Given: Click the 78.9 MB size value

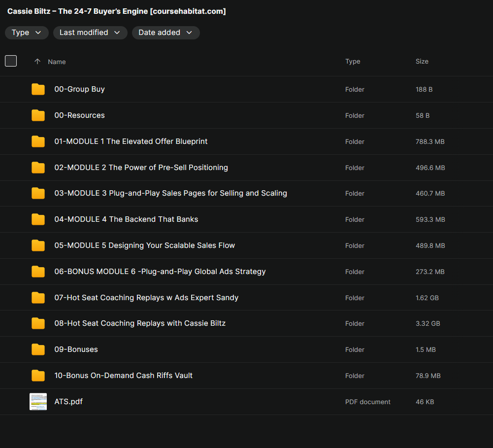Looking at the screenshot, I should 428,376.
